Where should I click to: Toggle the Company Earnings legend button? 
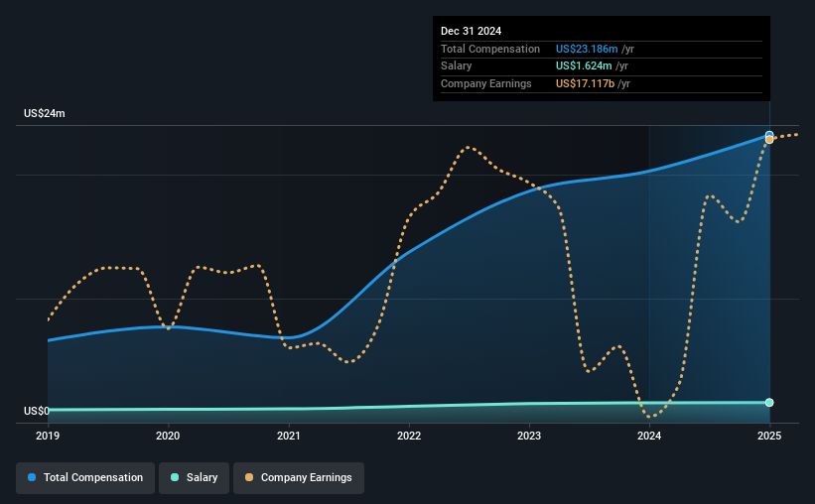click(x=299, y=477)
